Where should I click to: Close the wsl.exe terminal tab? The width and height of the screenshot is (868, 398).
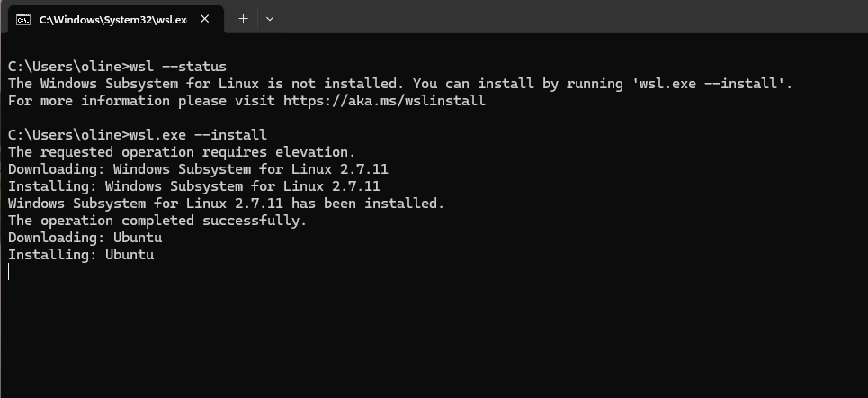pos(205,19)
